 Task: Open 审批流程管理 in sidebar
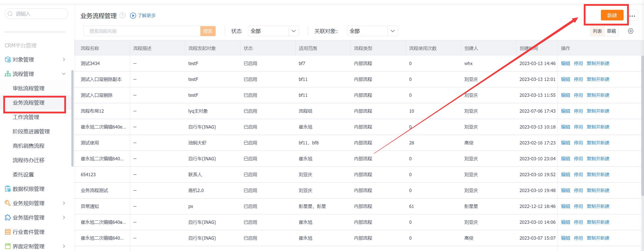tap(28, 88)
